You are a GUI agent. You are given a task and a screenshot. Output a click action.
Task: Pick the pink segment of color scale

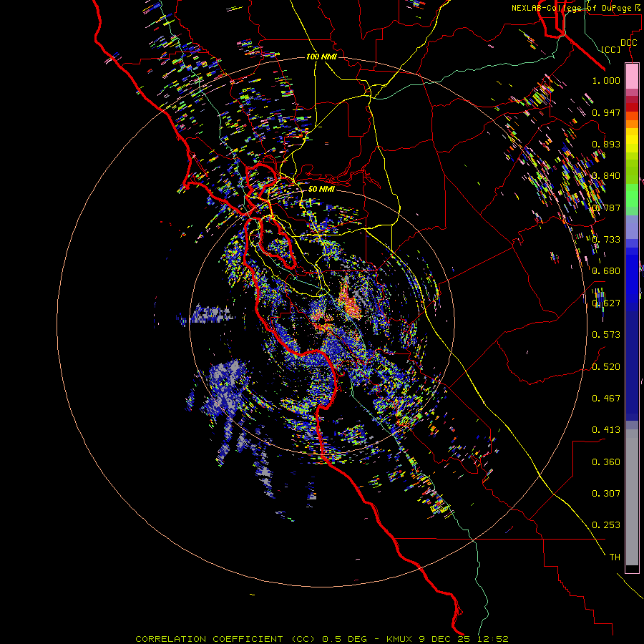632,76
